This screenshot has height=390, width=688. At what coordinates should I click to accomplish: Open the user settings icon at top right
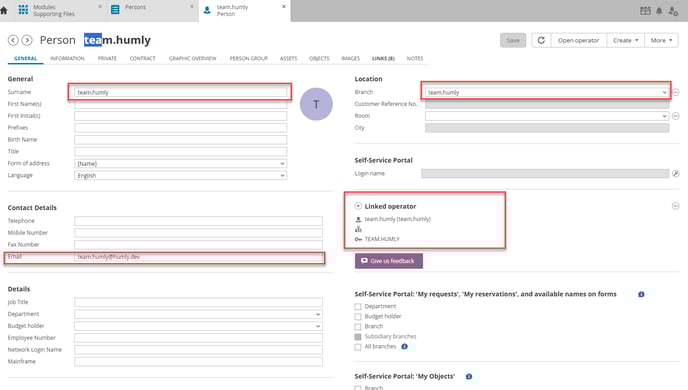coord(673,11)
